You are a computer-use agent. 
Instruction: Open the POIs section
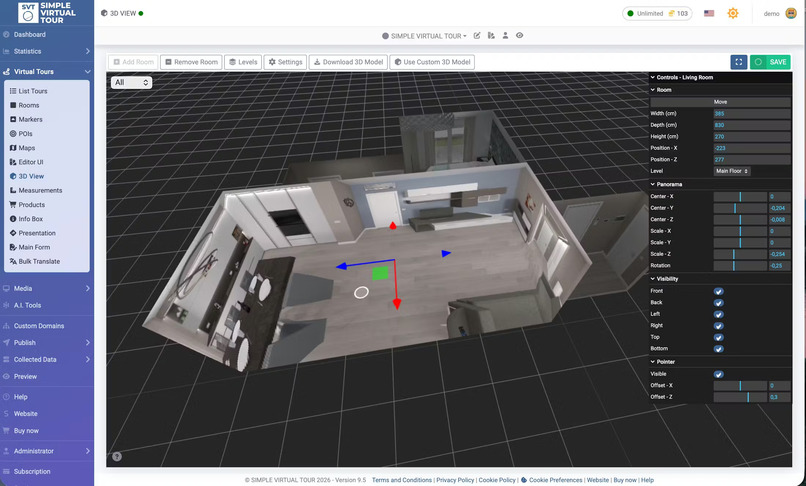pos(25,134)
